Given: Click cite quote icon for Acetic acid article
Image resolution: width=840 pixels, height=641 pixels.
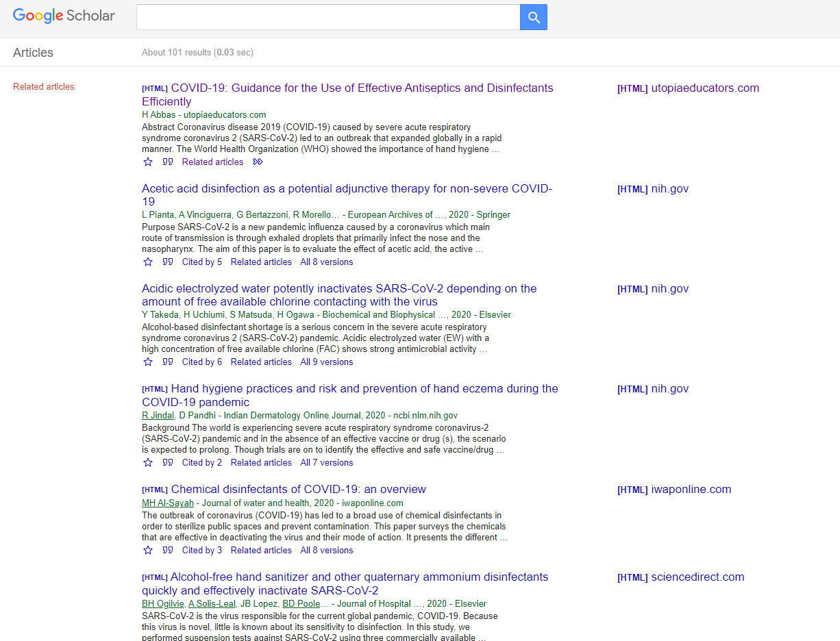Looking at the screenshot, I should (x=168, y=262).
